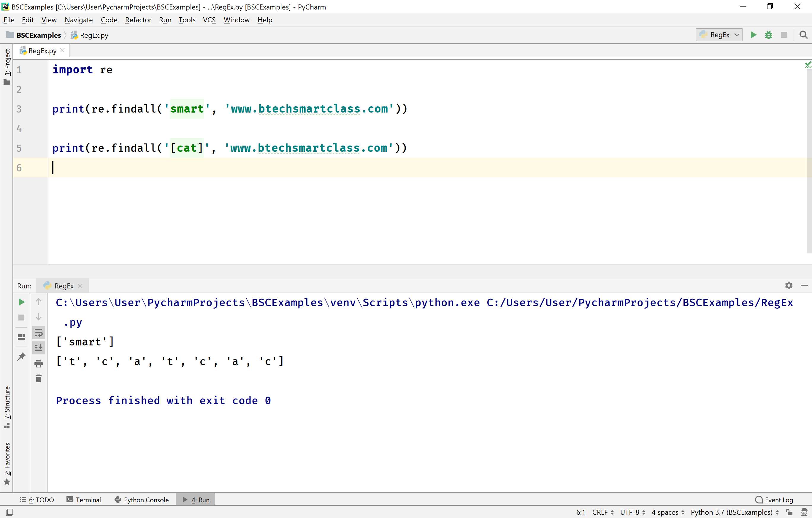Pin the Run tool window tab
The width and height of the screenshot is (812, 518).
(21, 356)
